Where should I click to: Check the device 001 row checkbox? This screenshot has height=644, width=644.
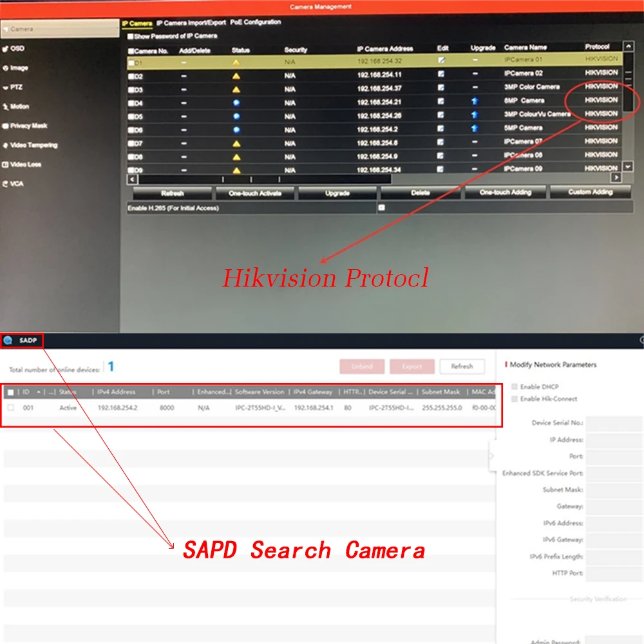click(11, 408)
